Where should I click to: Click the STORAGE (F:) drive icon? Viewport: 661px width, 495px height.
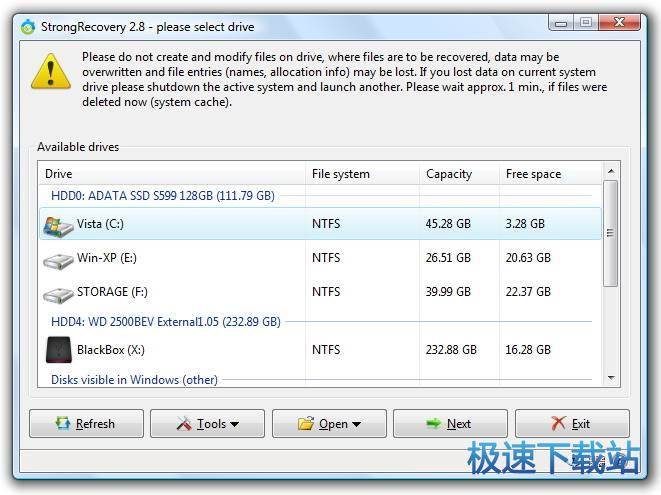(59, 294)
